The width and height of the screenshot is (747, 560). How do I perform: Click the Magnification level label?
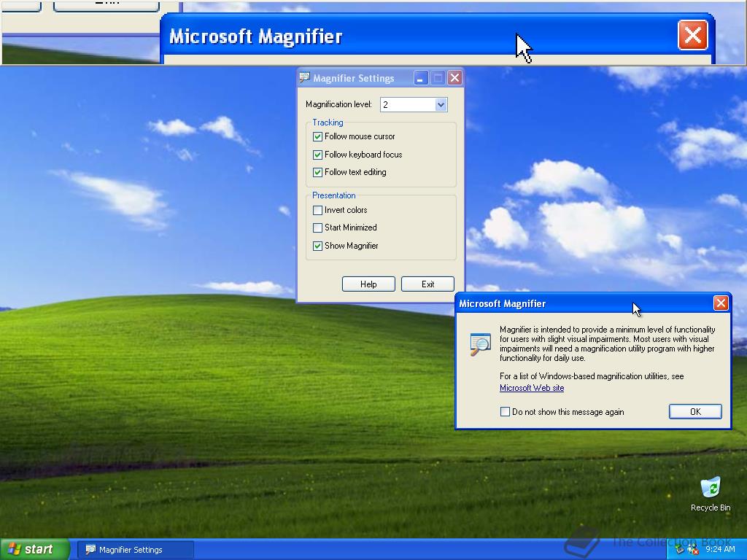338,104
